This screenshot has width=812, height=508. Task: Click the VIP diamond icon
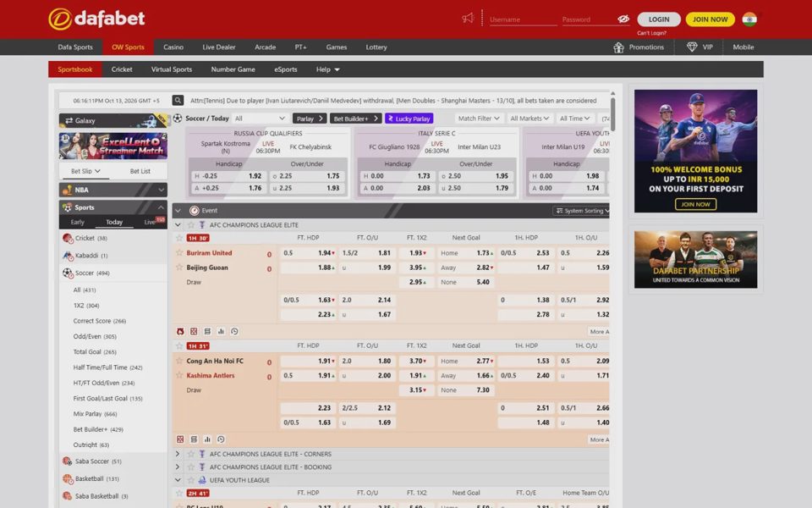click(692, 47)
